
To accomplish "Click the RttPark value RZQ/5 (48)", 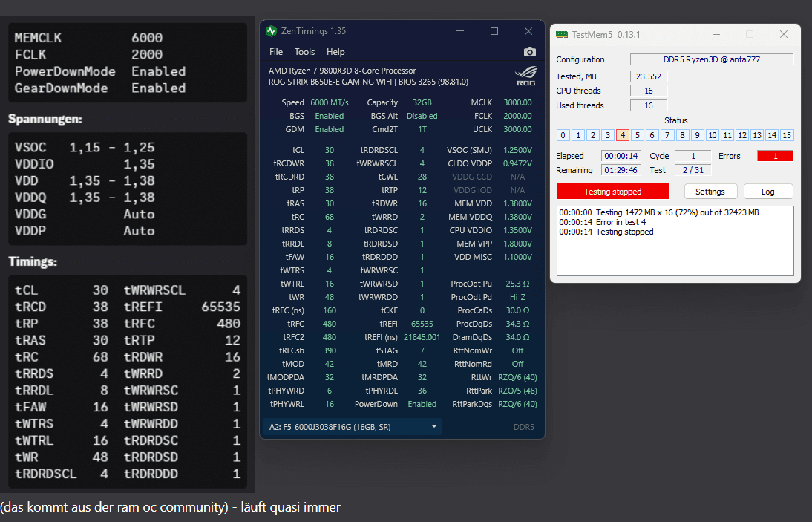I will pyautogui.click(x=517, y=391).
